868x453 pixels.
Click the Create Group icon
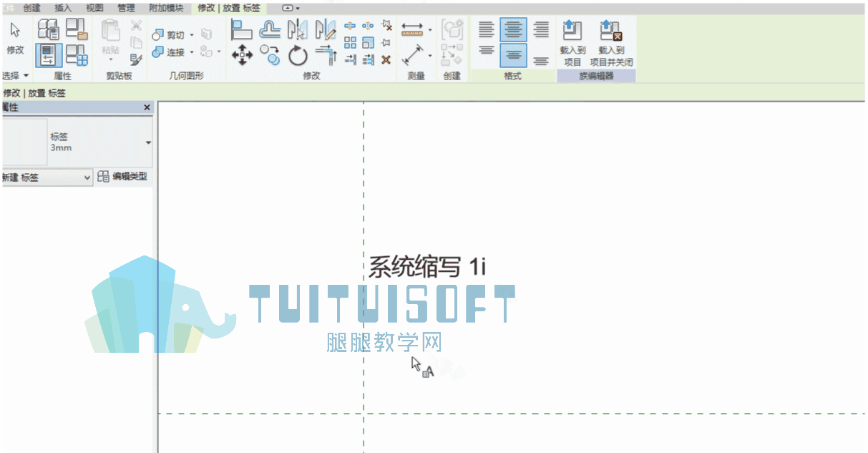[452, 30]
